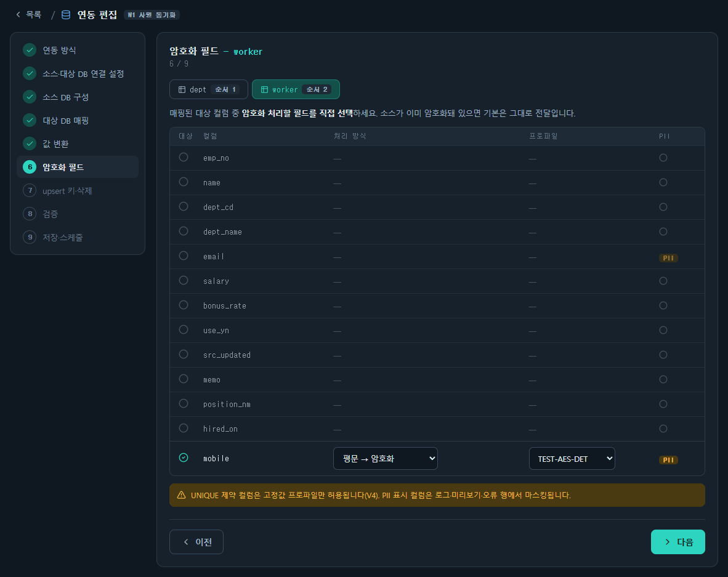Click the step 6 number badge
The height and width of the screenshot is (577, 728).
click(x=30, y=167)
